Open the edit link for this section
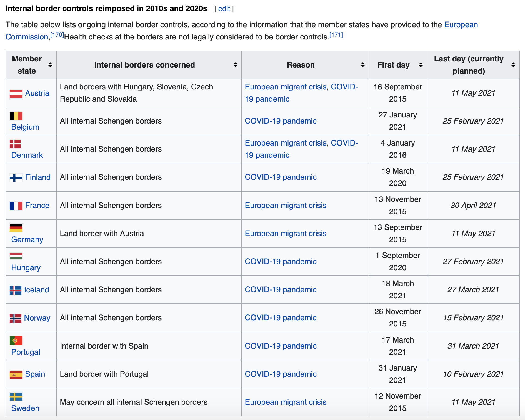The height and width of the screenshot is (420, 525). coord(224,9)
